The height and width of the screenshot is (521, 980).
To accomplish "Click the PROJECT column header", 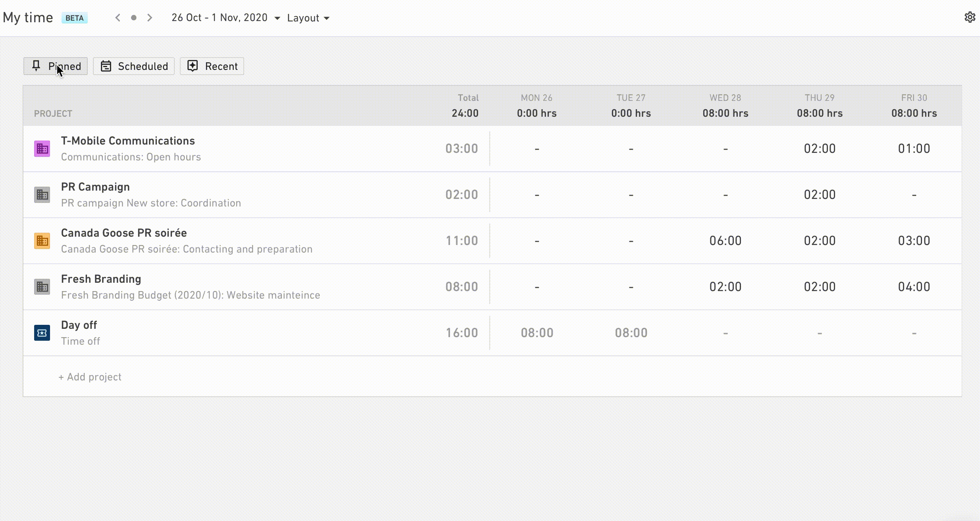I will point(53,114).
